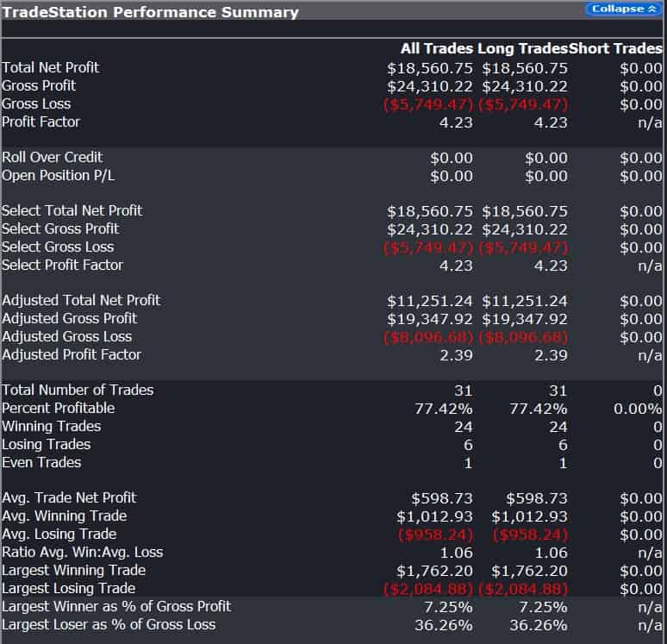Click Winning Trades Long Trades value 24
This screenshot has width=667, height=644.
(x=558, y=428)
